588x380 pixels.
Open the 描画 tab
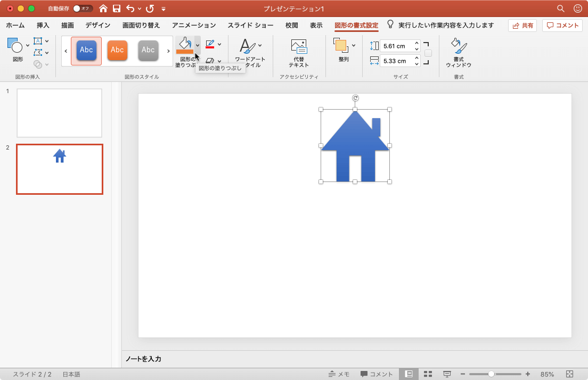pos(68,25)
